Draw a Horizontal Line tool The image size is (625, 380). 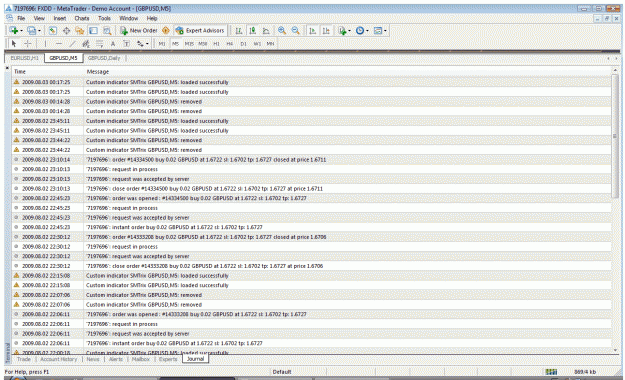point(59,43)
